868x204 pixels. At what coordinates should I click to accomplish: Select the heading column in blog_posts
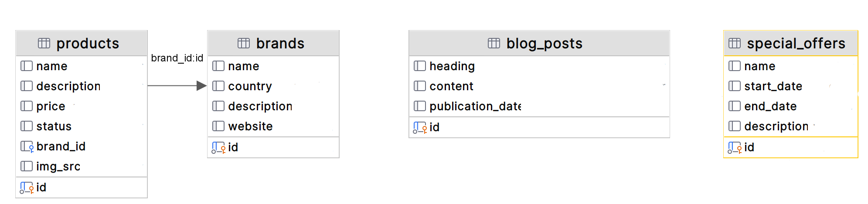pyautogui.click(x=539, y=66)
